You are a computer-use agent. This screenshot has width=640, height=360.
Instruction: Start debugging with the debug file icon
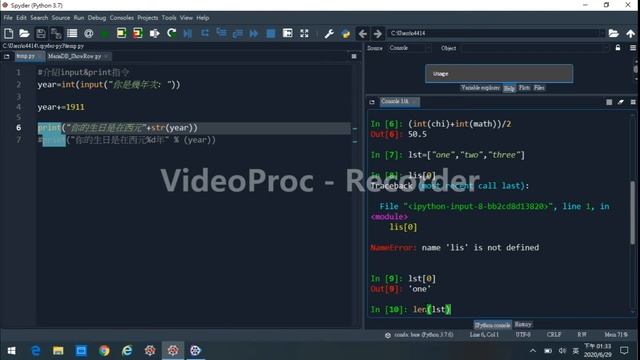pyautogui.click(x=188, y=33)
